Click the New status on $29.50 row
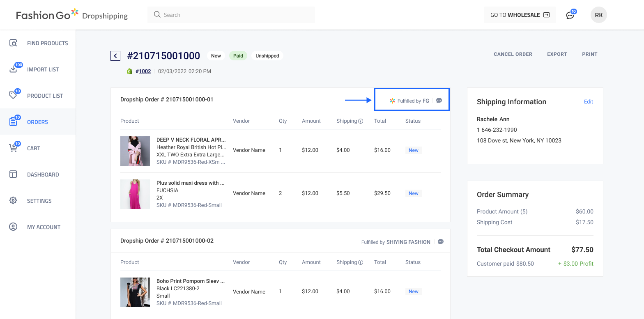Viewport: 644px width, 319px height. click(x=414, y=193)
